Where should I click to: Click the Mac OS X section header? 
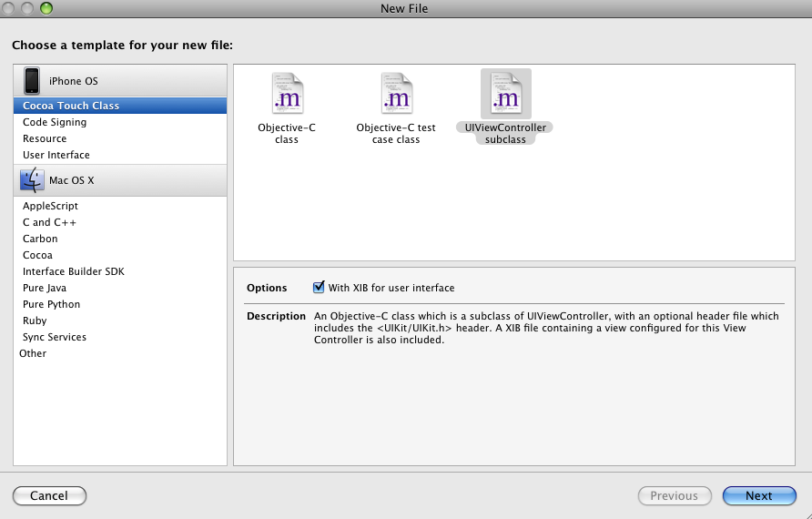coord(120,180)
